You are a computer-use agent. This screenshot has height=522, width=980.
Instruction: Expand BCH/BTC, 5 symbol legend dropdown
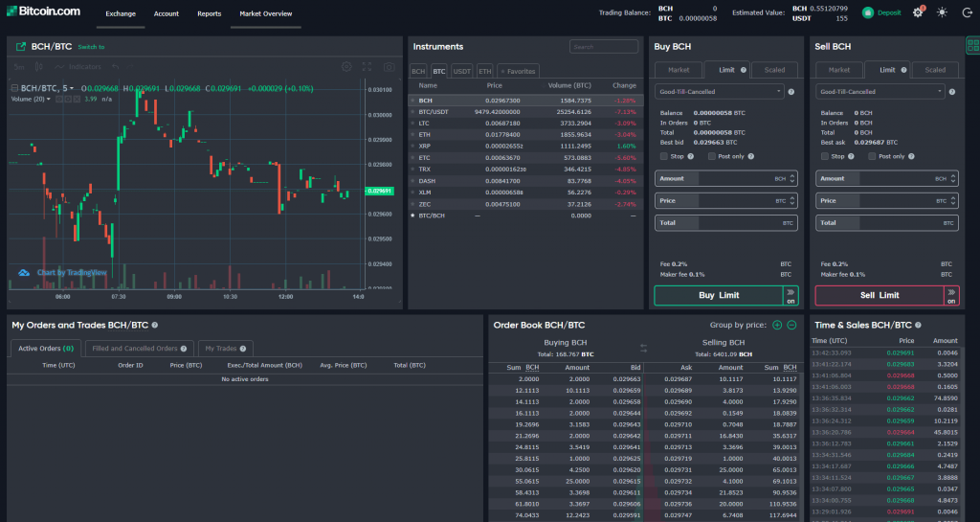pos(72,88)
